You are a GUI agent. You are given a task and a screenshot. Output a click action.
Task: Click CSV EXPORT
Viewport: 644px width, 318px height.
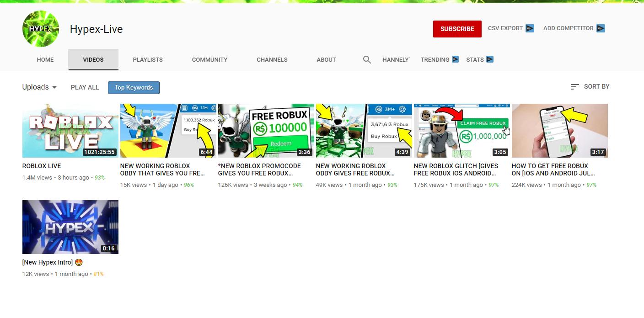(505, 28)
